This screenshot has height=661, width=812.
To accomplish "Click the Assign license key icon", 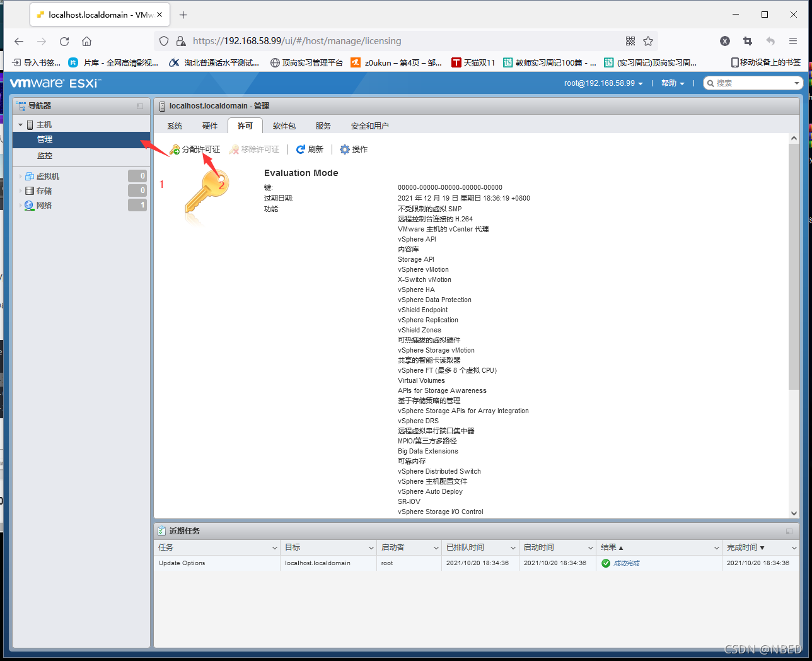I will coord(175,149).
